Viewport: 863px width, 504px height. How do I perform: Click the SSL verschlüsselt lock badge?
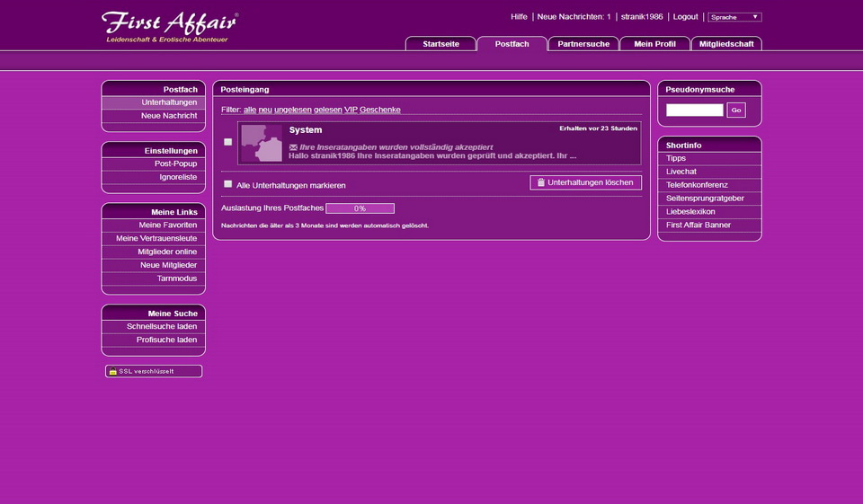point(154,371)
